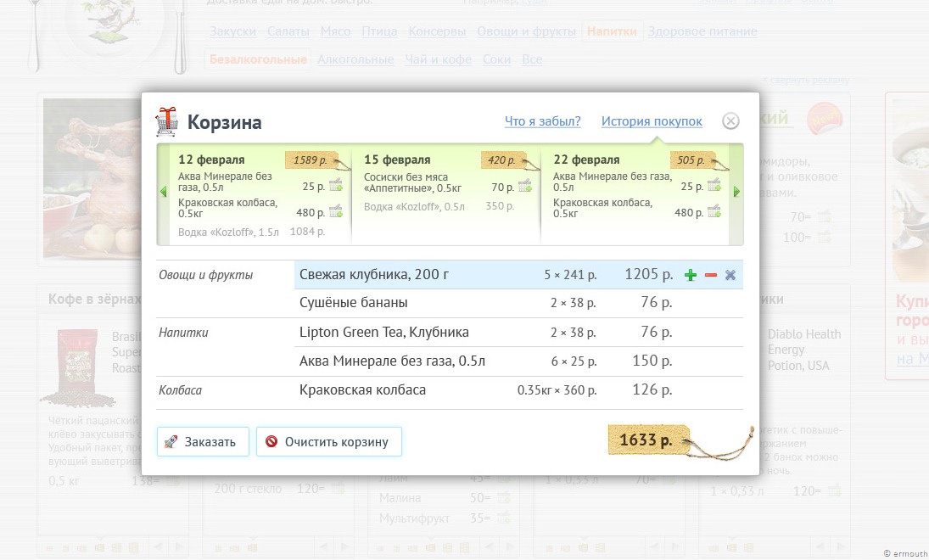Image resolution: width=929 pixels, height=560 pixels.
Task: Add 22 февраля Краковская колбаса to basket
Action: pos(714,212)
